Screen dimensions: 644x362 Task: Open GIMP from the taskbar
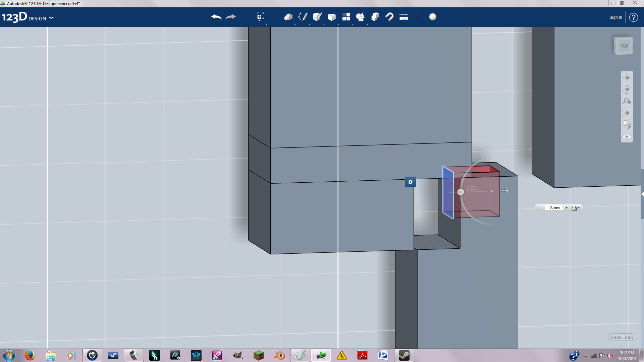(x=237, y=355)
